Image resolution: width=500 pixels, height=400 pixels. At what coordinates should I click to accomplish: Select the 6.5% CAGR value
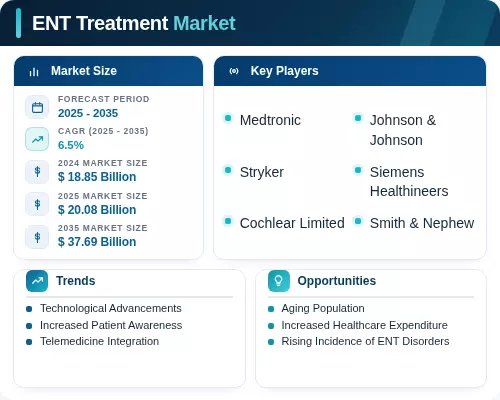tap(71, 145)
